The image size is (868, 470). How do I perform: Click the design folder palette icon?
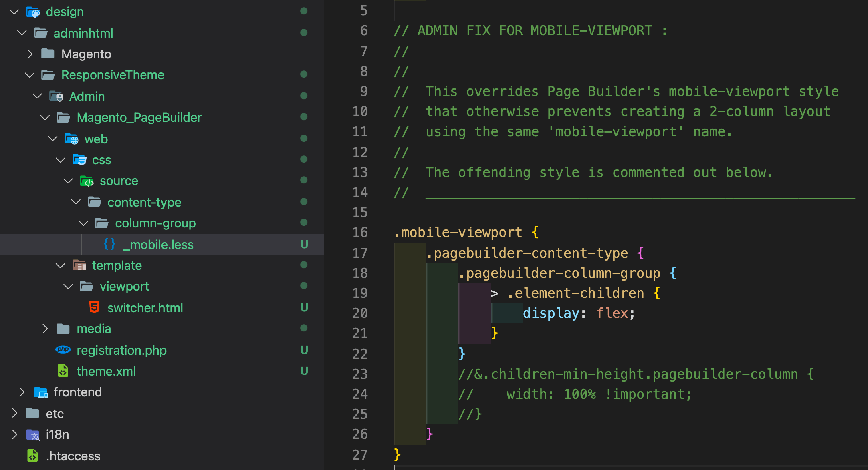(33, 12)
